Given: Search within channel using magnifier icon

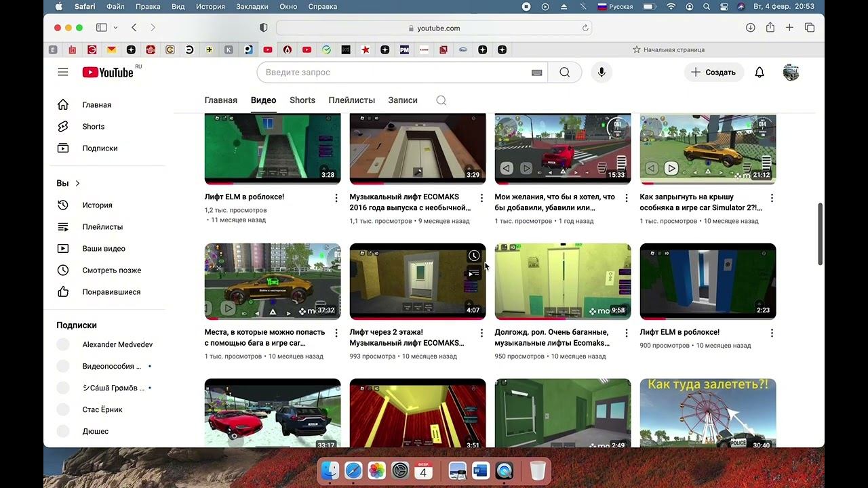Looking at the screenshot, I should [x=441, y=100].
